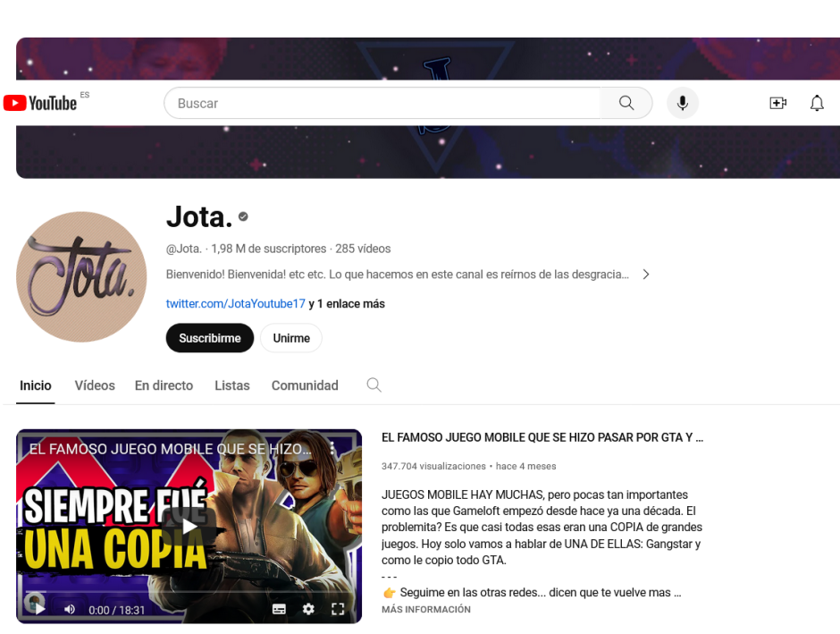840x634 pixels.
Task: Click the search magnifier button
Action: [626, 103]
